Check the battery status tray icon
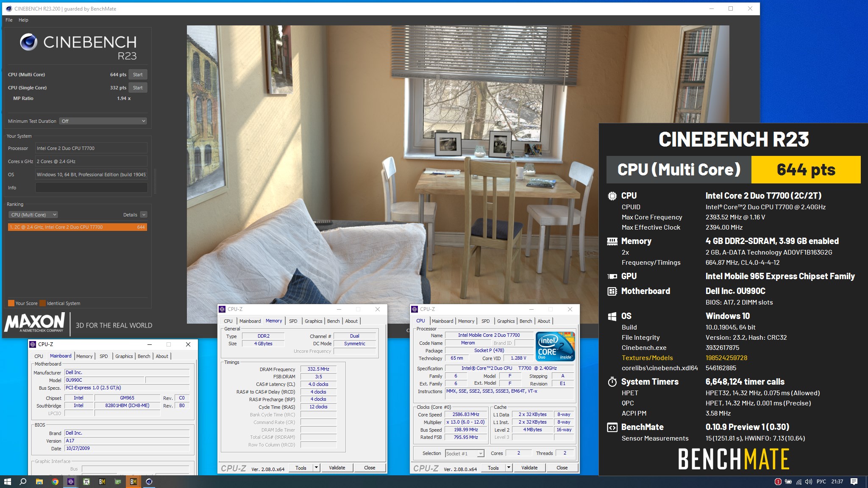868x488 pixels. [x=788, y=482]
